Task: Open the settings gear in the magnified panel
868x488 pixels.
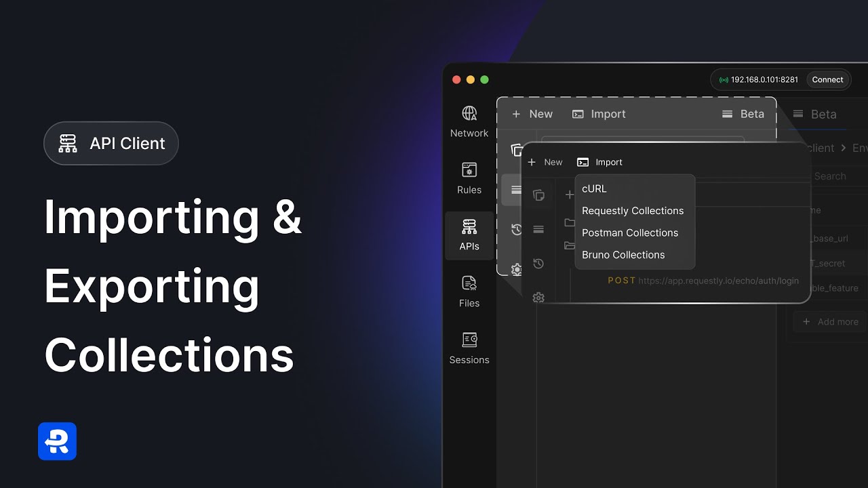Action: point(539,297)
